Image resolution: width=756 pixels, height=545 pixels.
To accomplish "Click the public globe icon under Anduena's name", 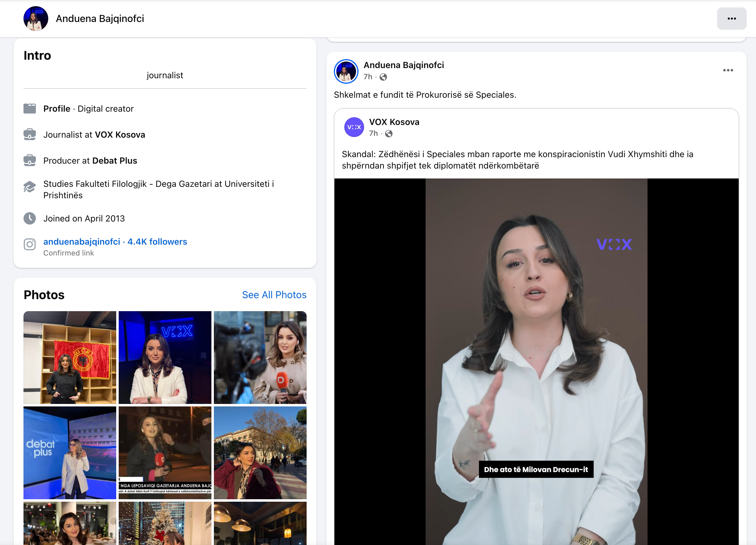I will (x=383, y=77).
